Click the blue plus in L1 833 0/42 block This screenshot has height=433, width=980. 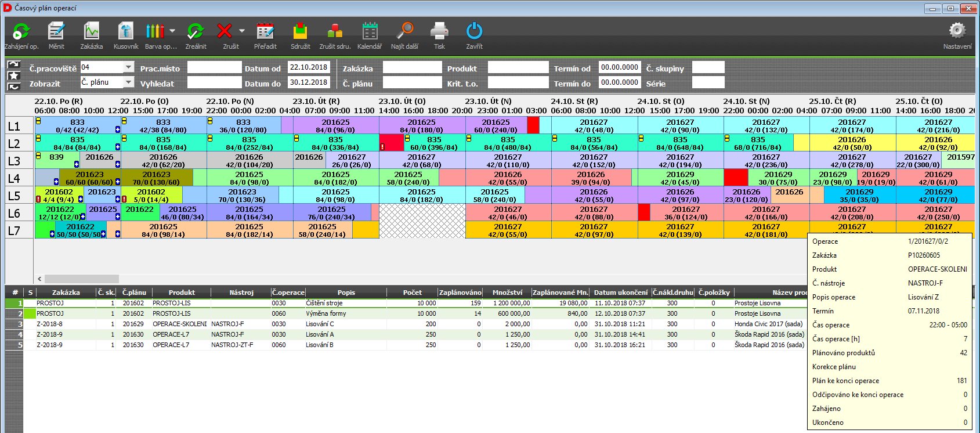click(x=117, y=129)
